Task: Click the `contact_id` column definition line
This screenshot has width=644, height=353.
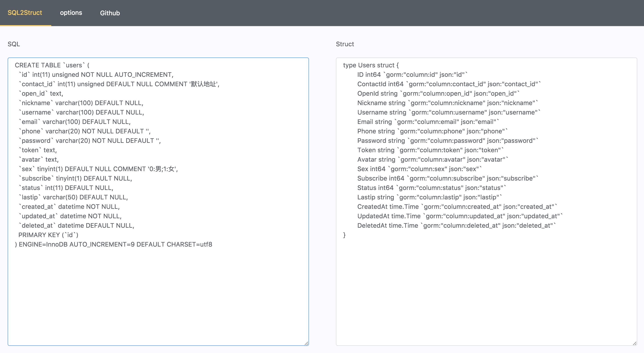Action: 119,84
